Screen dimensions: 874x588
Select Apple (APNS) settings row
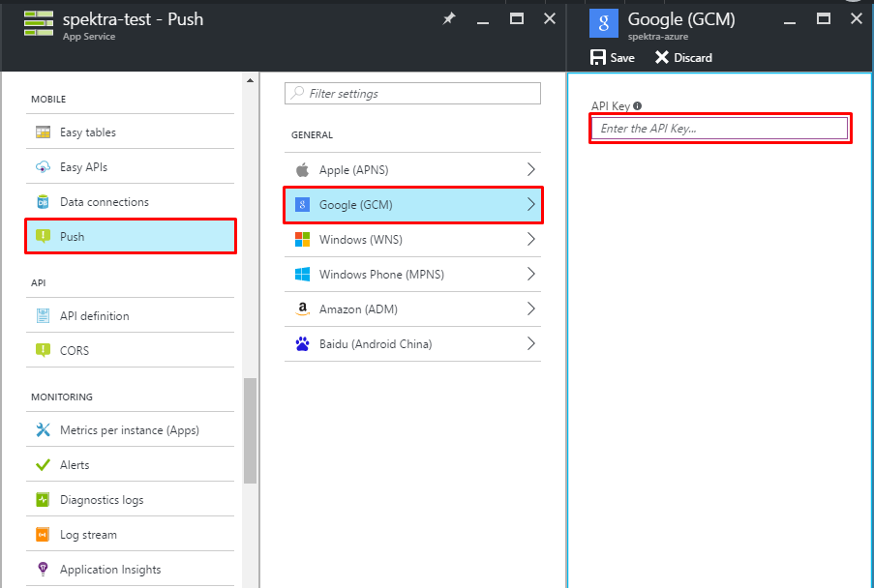[412, 169]
